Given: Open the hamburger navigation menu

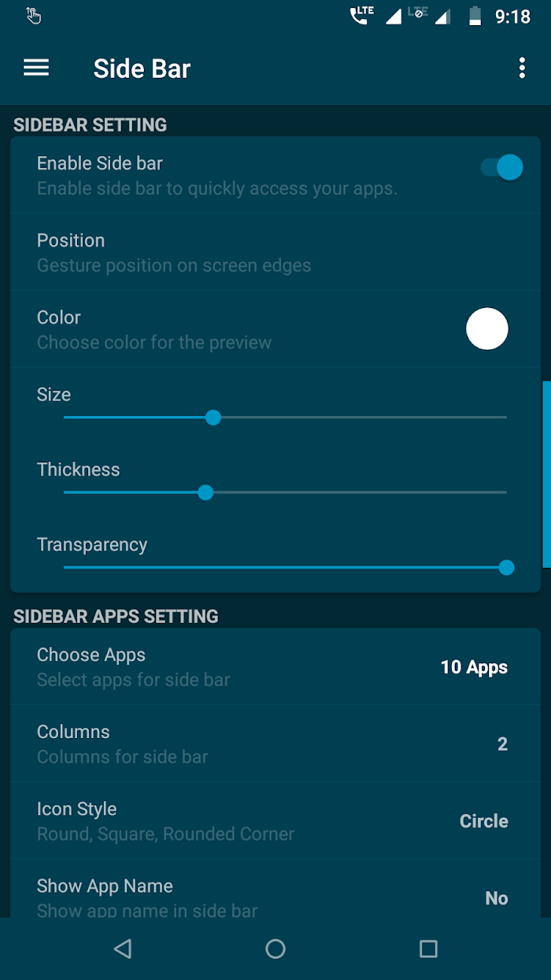Looking at the screenshot, I should (36, 68).
